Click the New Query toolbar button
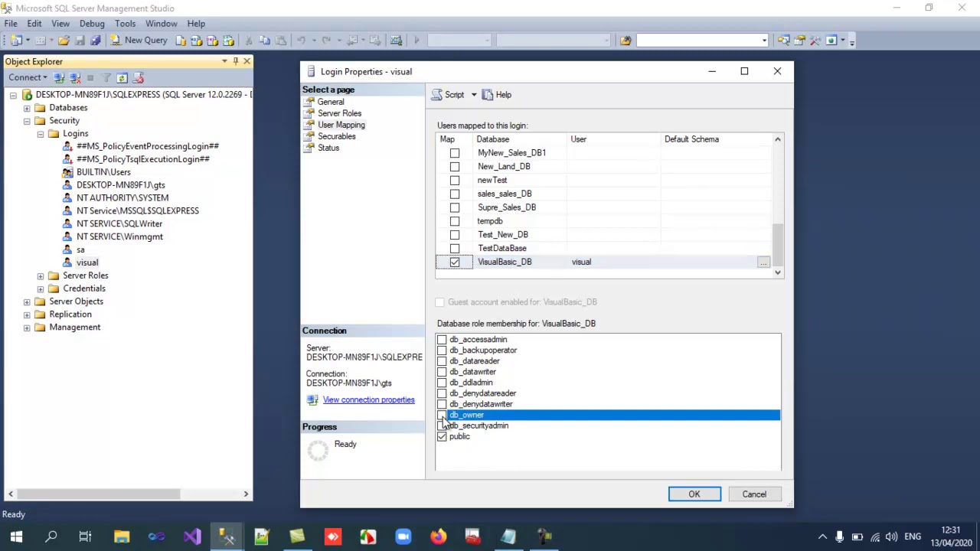 click(x=139, y=40)
